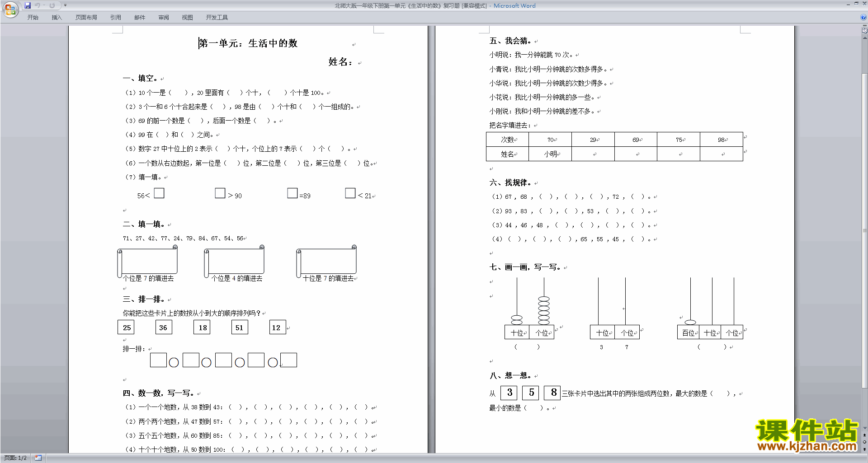868x463 pixels.
Task: Click the scroll shape labeled 个位是 4 的填进去
Action: tap(234, 261)
